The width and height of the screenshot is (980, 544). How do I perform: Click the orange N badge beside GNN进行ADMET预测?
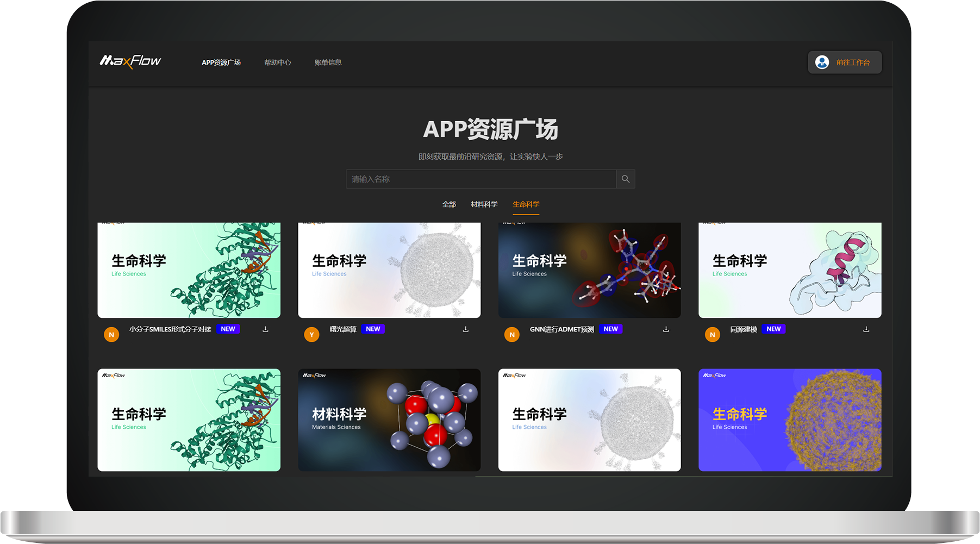point(511,334)
